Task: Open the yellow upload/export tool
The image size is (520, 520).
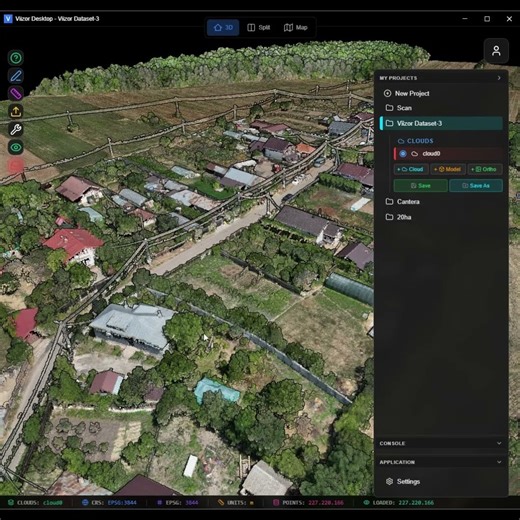Action: (16, 111)
